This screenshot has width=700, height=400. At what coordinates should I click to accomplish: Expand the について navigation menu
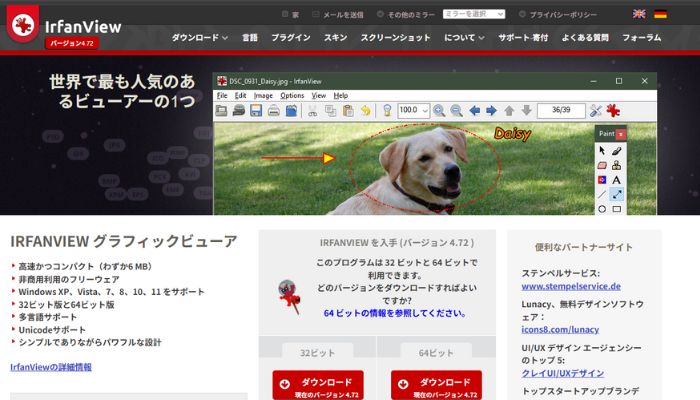[x=464, y=38]
